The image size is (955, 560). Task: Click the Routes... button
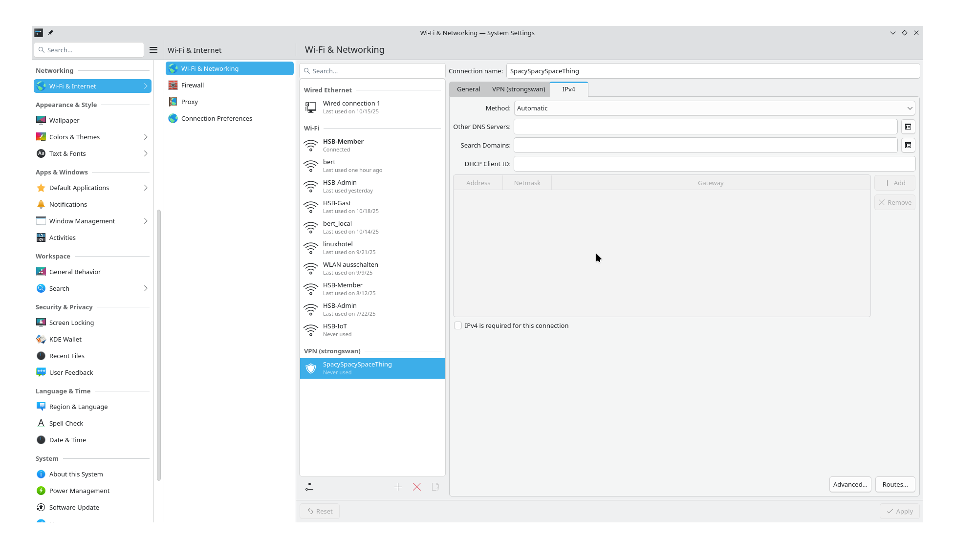(895, 484)
